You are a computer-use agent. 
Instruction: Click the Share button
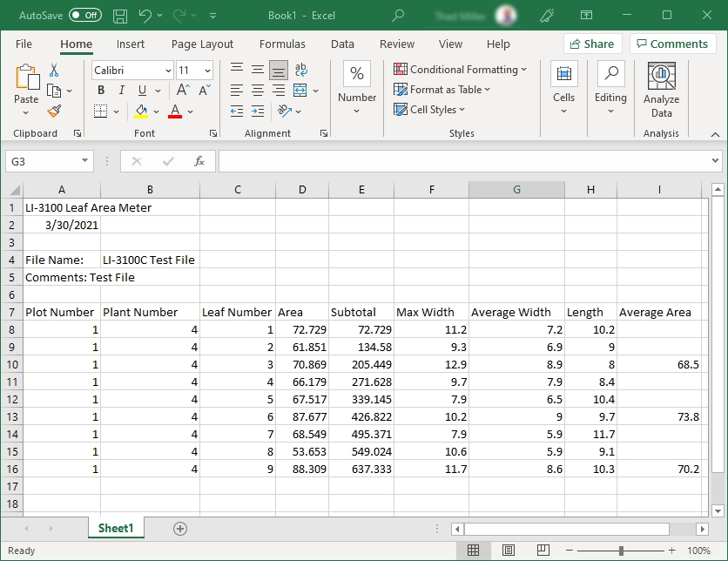tap(592, 44)
